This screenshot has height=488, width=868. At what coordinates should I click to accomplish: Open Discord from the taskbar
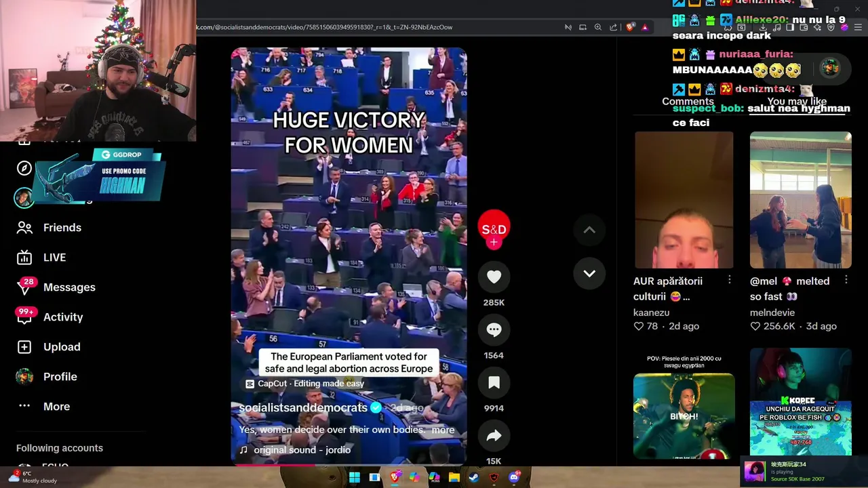point(514,477)
